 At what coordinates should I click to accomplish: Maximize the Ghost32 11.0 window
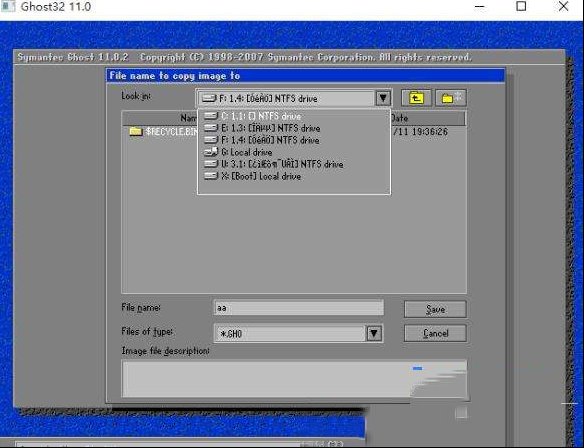pos(521,6)
